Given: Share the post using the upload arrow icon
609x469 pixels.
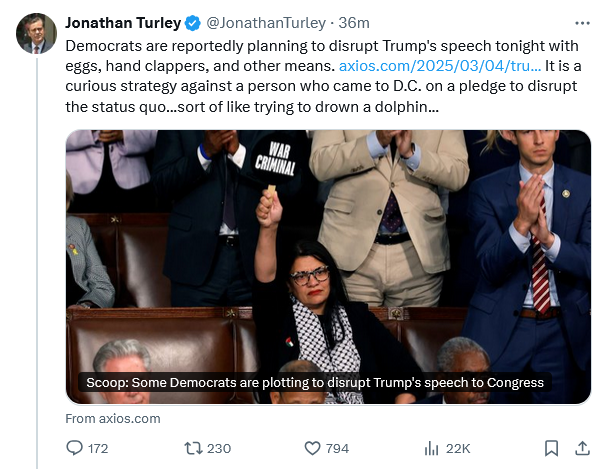Looking at the screenshot, I should (582, 448).
